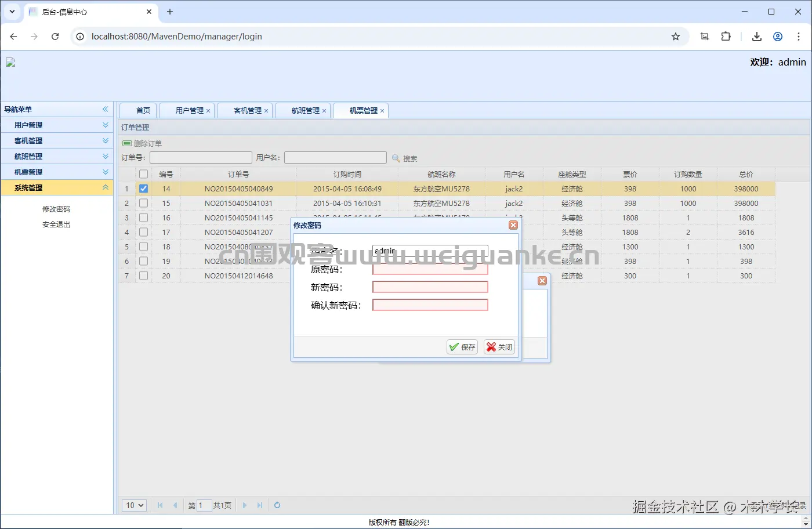
Task: Bookmark this page with the star icon
Action: click(x=676, y=37)
